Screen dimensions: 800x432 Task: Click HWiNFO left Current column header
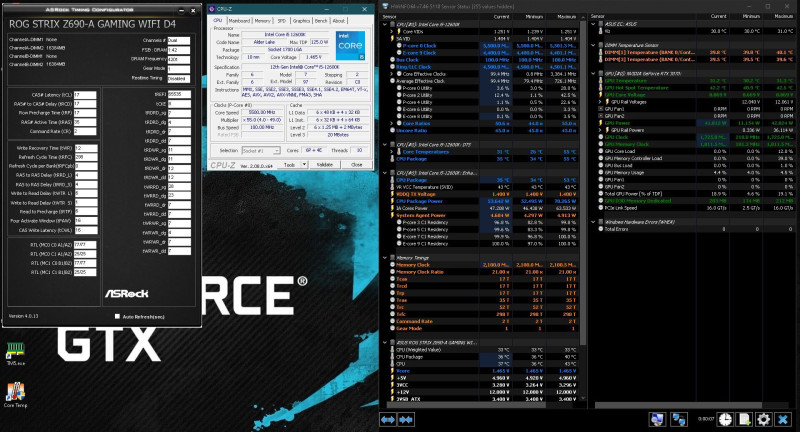pyautogui.click(x=502, y=16)
